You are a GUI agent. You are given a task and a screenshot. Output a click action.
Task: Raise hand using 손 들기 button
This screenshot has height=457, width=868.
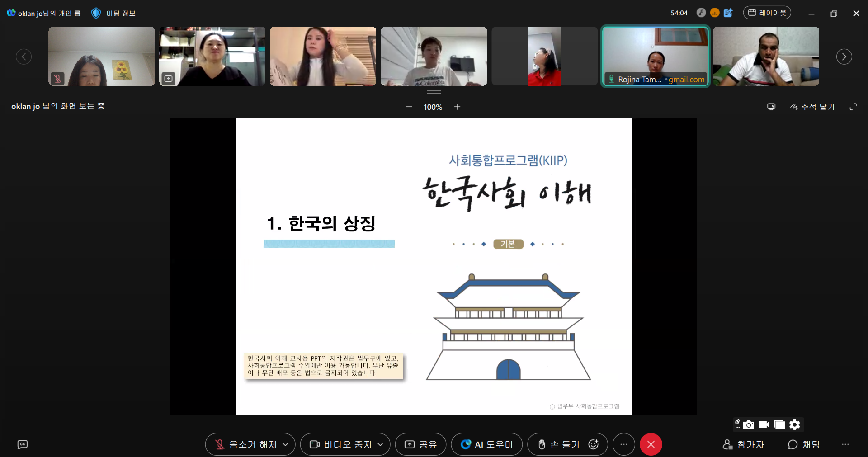(x=558, y=444)
